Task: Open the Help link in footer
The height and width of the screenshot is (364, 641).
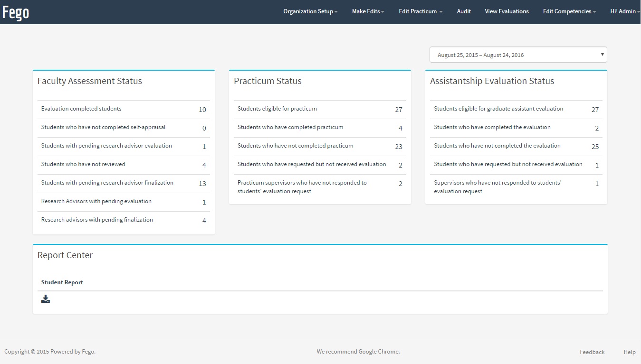Action: point(630,352)
